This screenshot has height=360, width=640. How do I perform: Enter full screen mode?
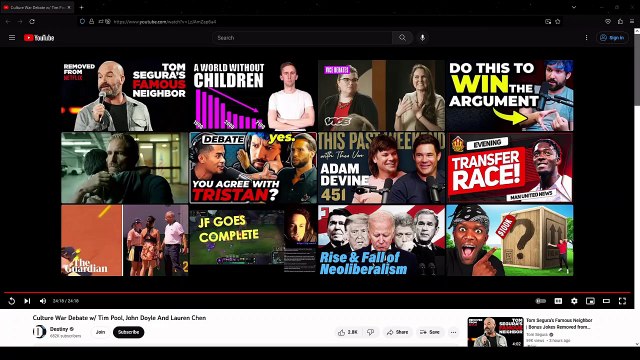pyautogui.click(x=622, y=301)
